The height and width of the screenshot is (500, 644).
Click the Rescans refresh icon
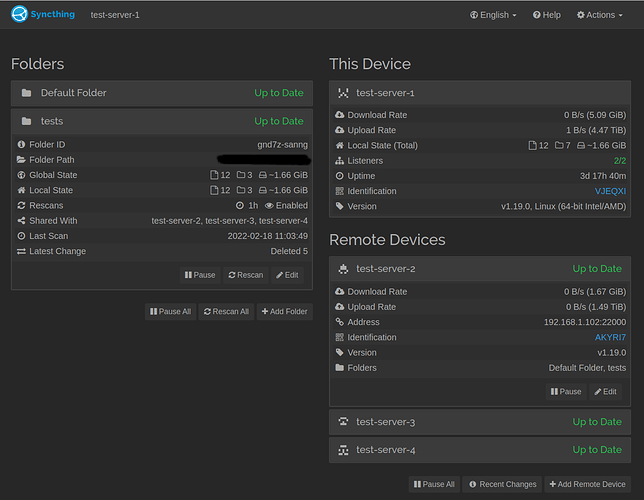(21, 205)
